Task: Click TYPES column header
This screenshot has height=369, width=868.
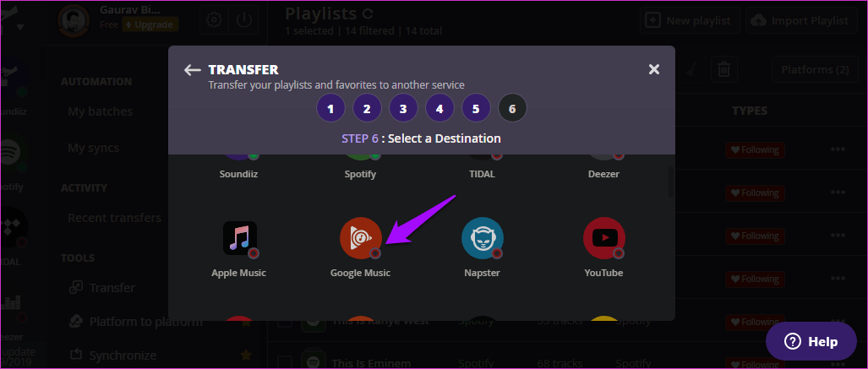Action: click(x=750, y=111)
